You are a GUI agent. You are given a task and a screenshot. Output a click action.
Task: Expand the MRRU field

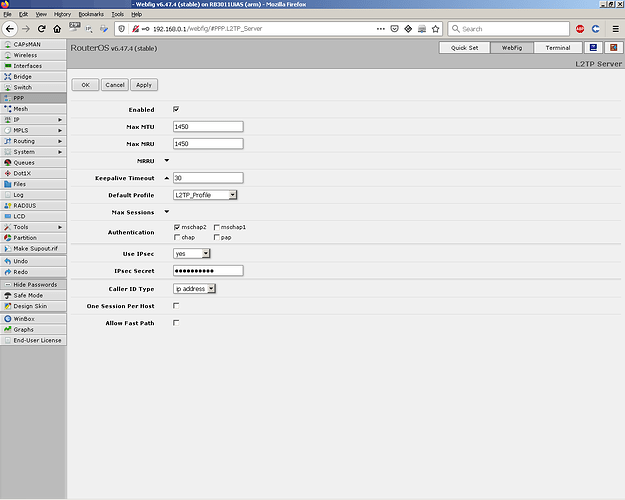(x=167, y=161)
